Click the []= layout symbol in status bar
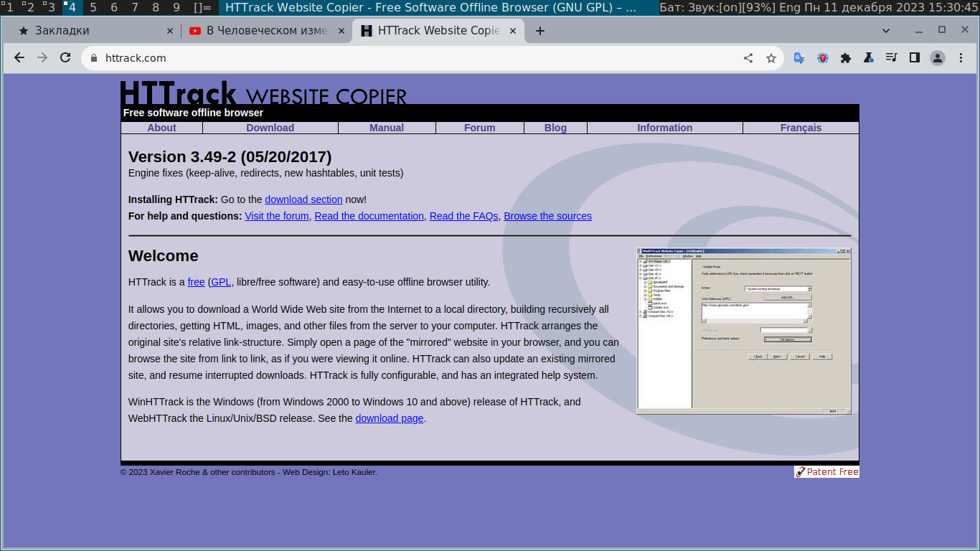This screenshot has height=551, width=980. [203, 8]
